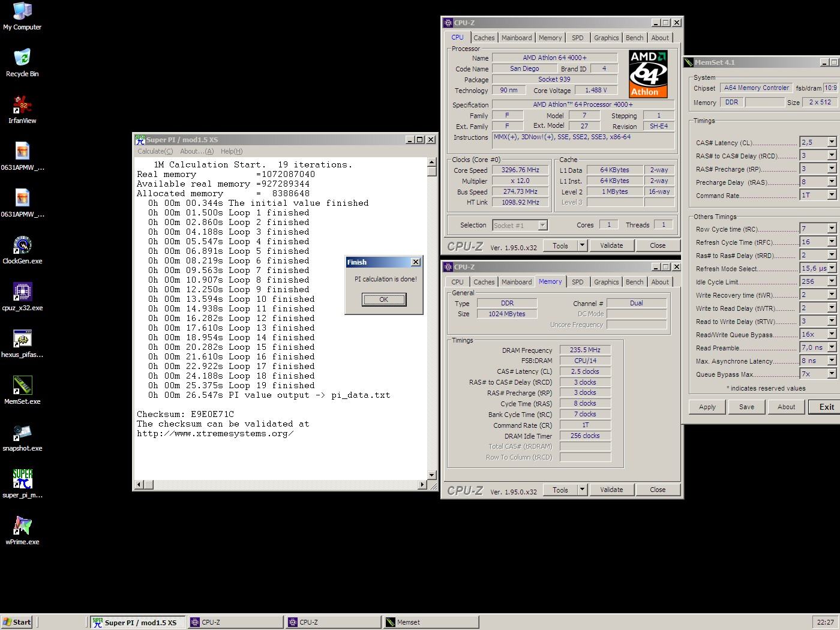Open Memory tab in upper CPU-Z window

[x=550, y=38]
